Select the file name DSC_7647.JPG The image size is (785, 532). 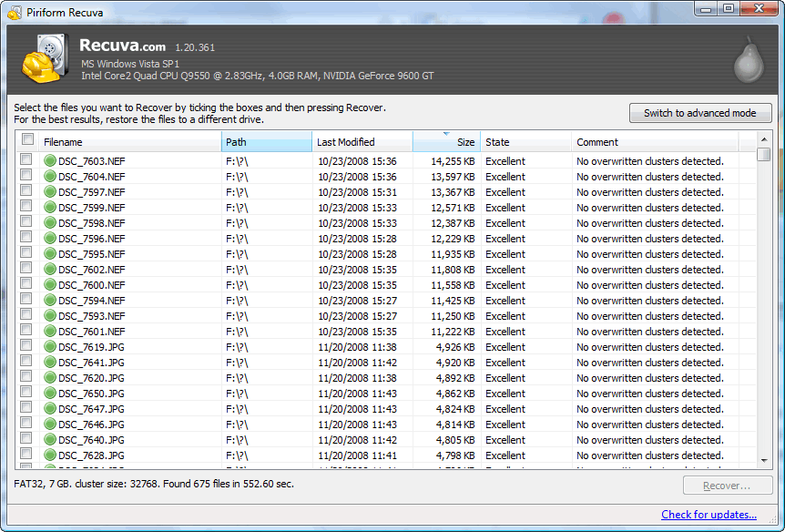click(x=91, y=409)
